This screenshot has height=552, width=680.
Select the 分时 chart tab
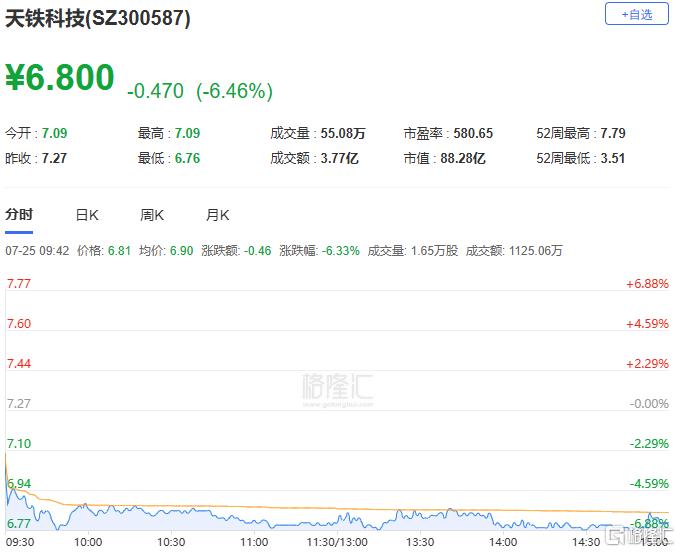tap(19, 214)
